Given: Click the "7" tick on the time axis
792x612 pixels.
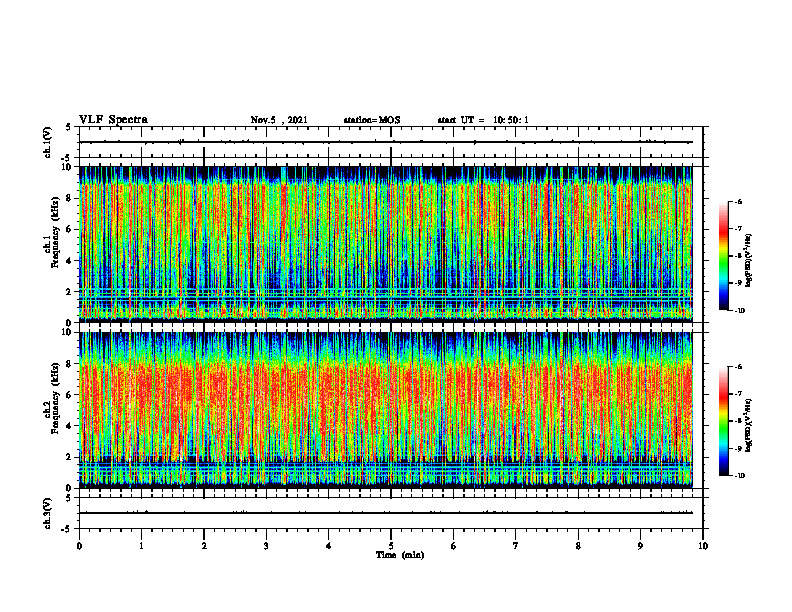Looking at the screenshot, I should coord(516,546).
